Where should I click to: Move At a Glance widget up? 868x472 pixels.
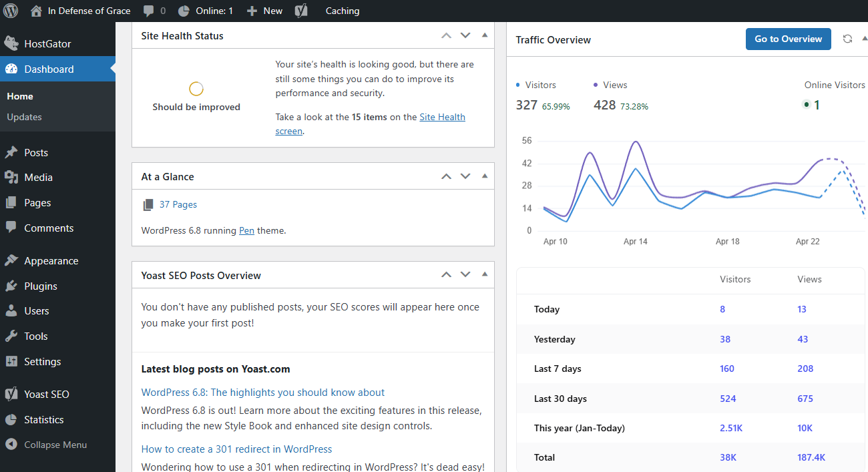(x=447, y=176)
